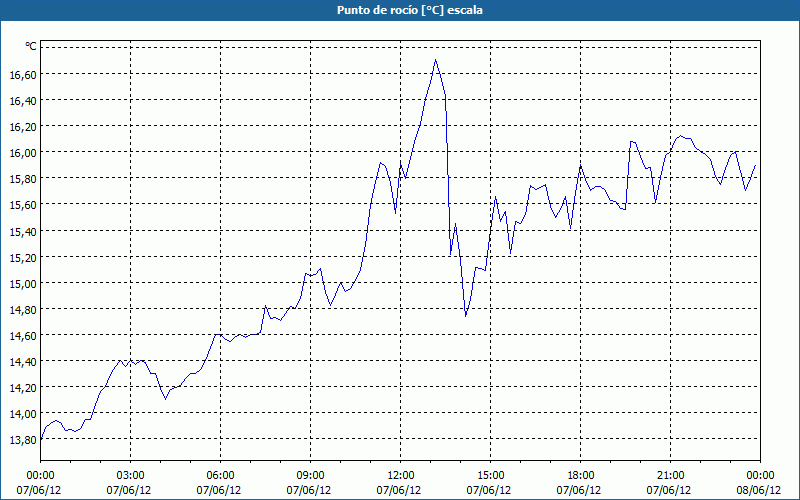This screenshot has height=500, width=800.
Task: Choose the 14,80 y-axis label
Action: (x=23, y=309)
